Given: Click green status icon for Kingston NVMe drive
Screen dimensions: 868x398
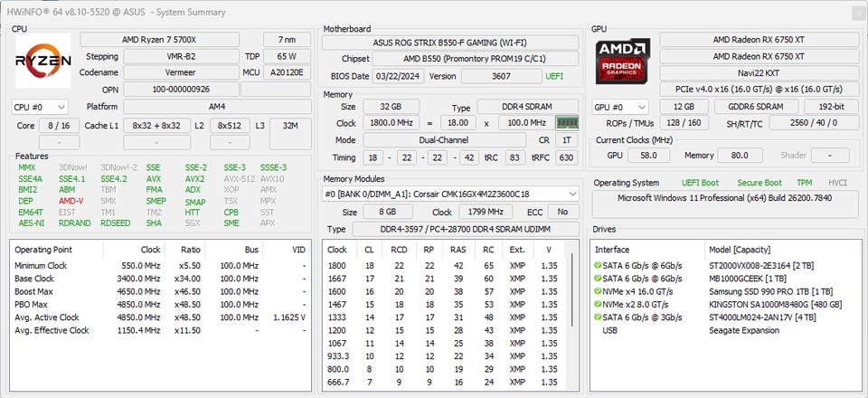Looking at the screenshot, I should pos(598,305).
